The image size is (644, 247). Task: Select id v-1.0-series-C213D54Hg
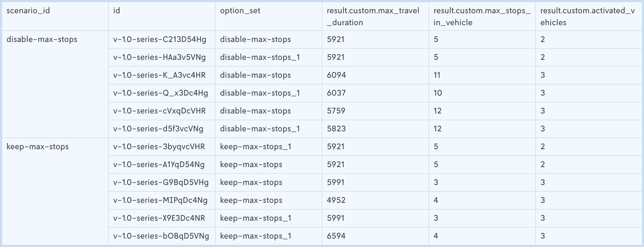[x=160, y=40]
